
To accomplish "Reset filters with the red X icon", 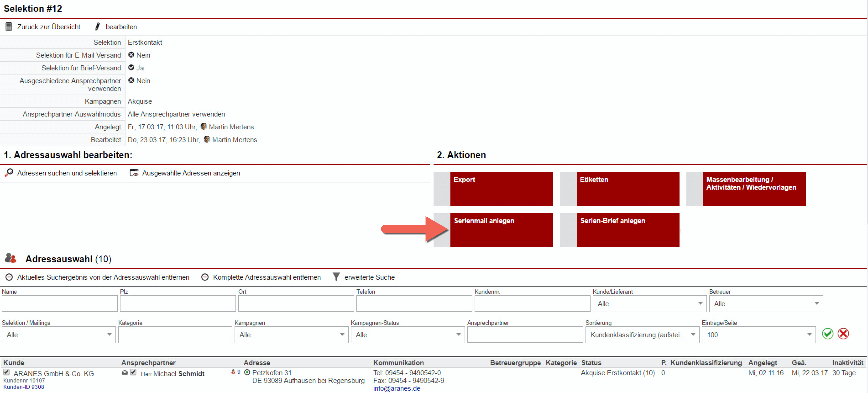I will point(843,334).
